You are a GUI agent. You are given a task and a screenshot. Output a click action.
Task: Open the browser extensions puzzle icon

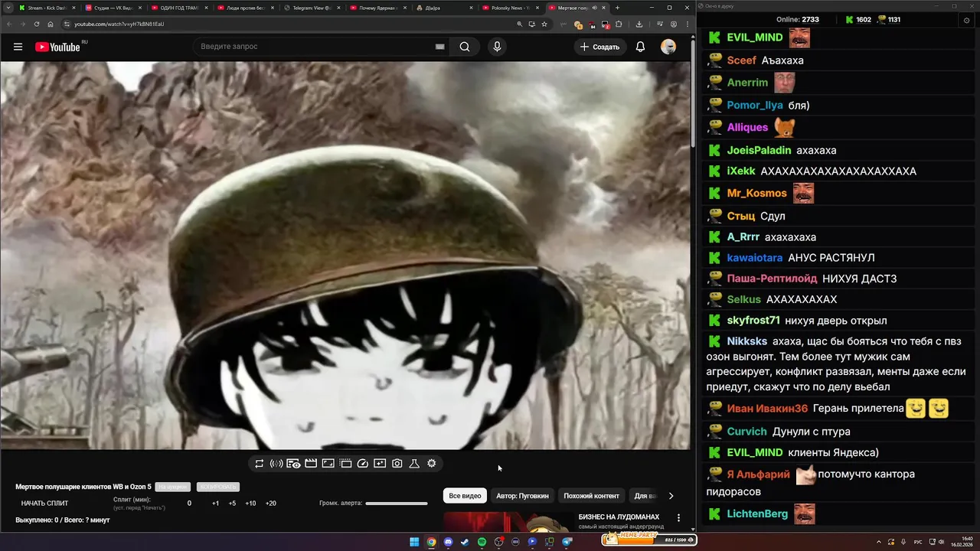619,24
